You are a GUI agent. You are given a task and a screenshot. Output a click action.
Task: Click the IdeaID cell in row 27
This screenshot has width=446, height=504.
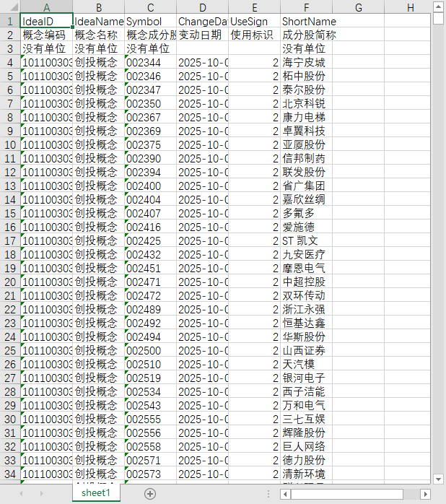(x=47, y=378)
